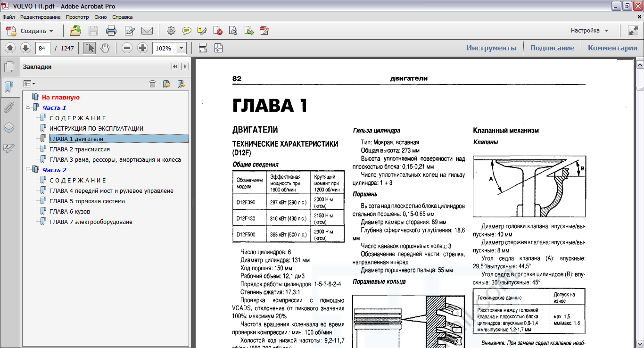Collapse the bookmarks pane with double arrow

(175, 67)
